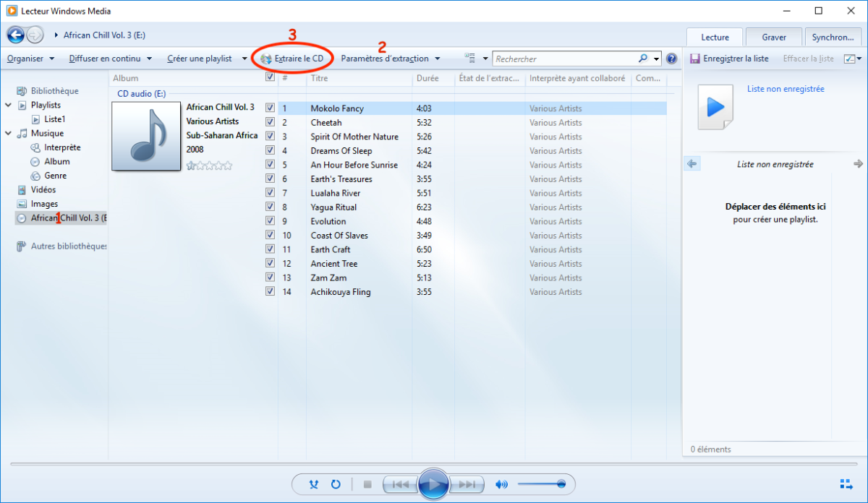Open Paramètres d'extraction dropdown
Image resolution: width=868 pixels, height=503 pixels.
(391, 59)
